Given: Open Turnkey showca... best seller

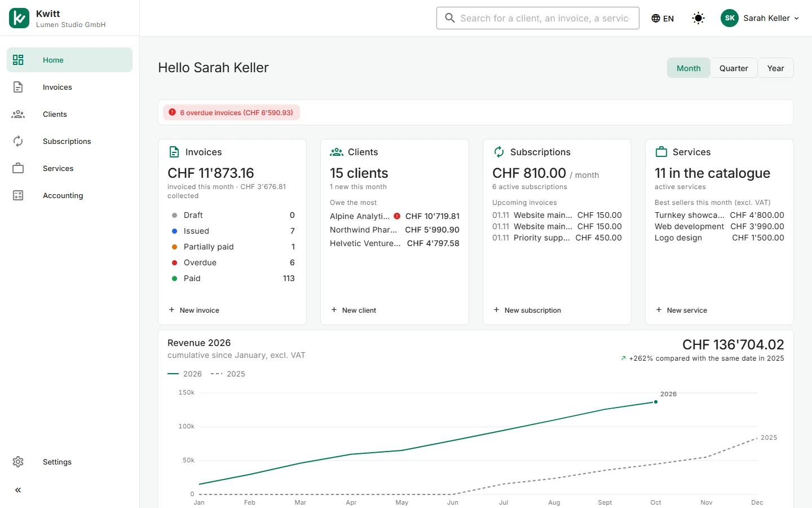Looking at the screenshot, I should pos(720,215).
